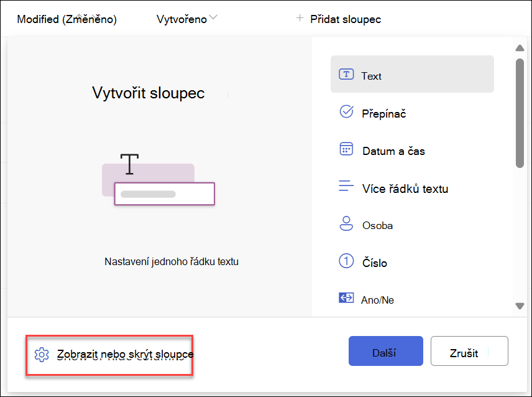Click the Ano/Ne arrows icon
This screenshot has width=532, height=397.
pyautogui.click(x=346, y=298)
